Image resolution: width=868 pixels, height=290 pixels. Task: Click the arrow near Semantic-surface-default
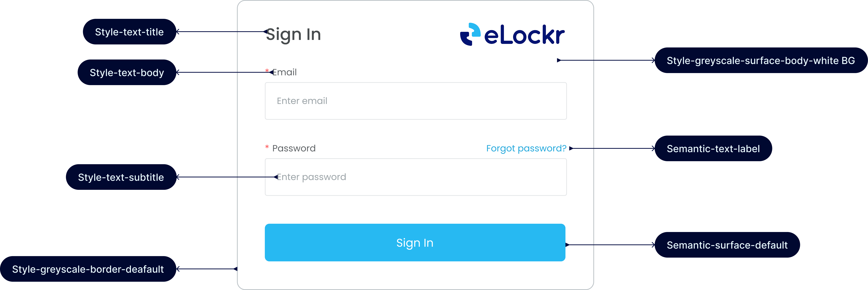567,245
